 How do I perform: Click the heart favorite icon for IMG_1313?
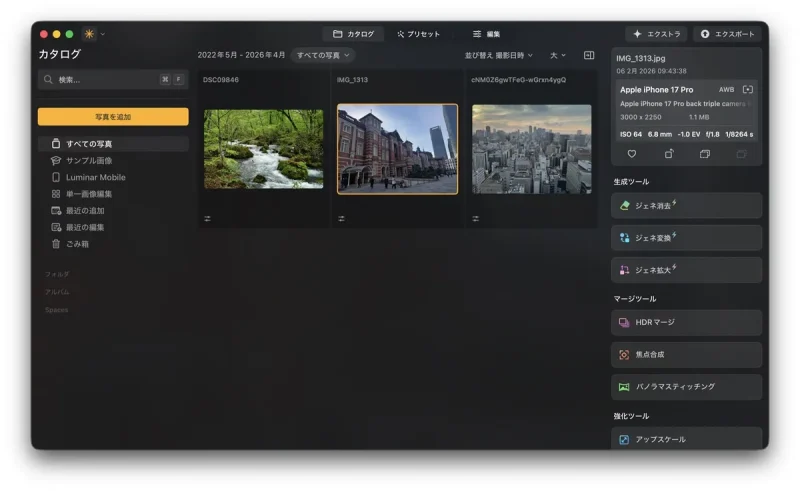632,154
